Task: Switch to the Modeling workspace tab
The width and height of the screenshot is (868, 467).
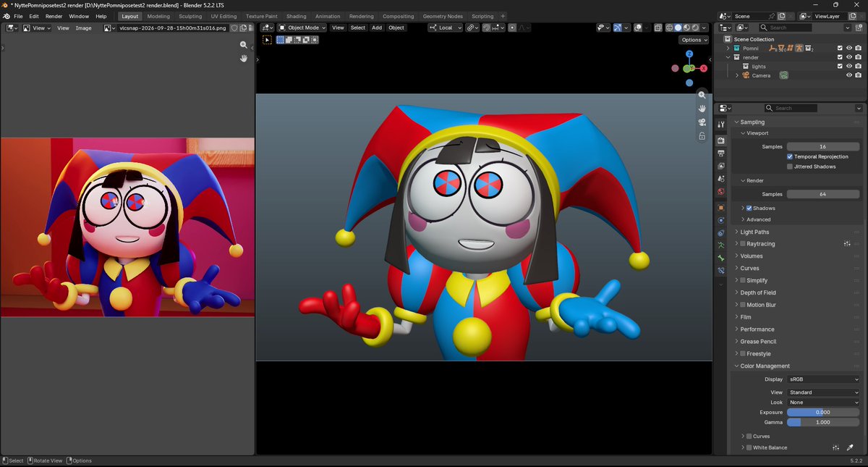Action: click(x=158, y=16)
